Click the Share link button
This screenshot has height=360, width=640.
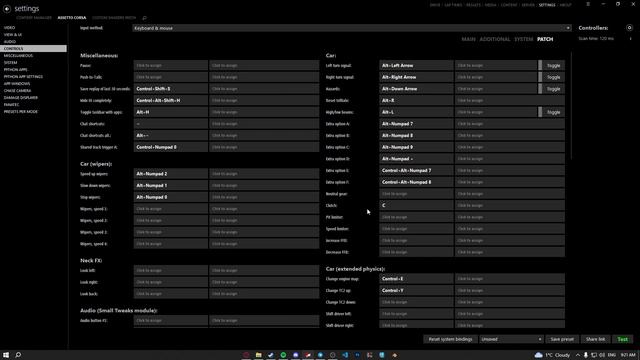596,339
